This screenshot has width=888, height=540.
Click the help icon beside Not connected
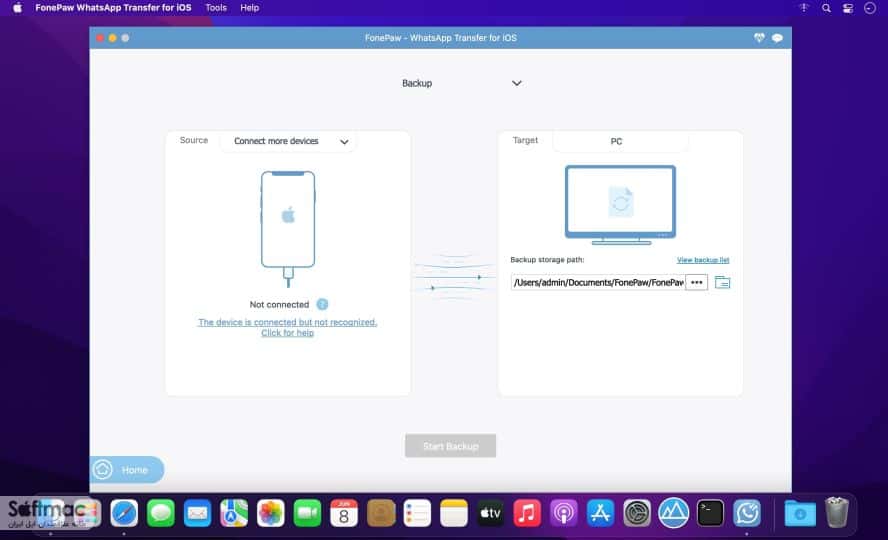(x=322, y=305)
